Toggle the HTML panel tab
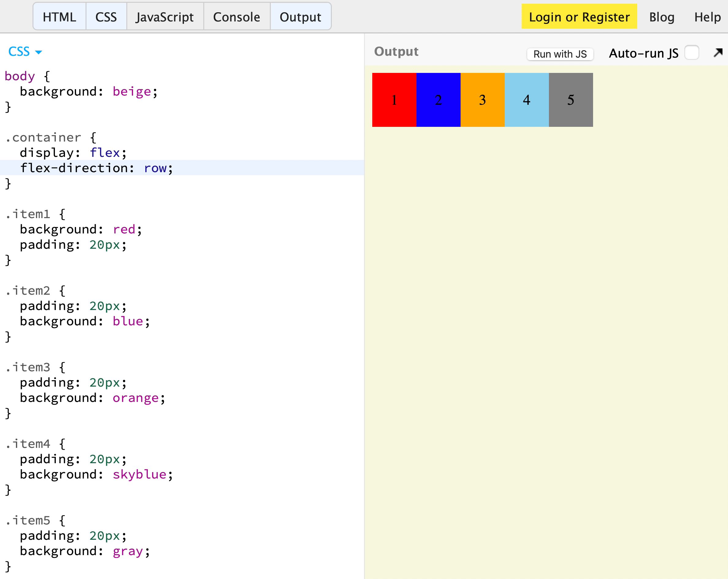The image size is (728, 579). pos(59,17)
